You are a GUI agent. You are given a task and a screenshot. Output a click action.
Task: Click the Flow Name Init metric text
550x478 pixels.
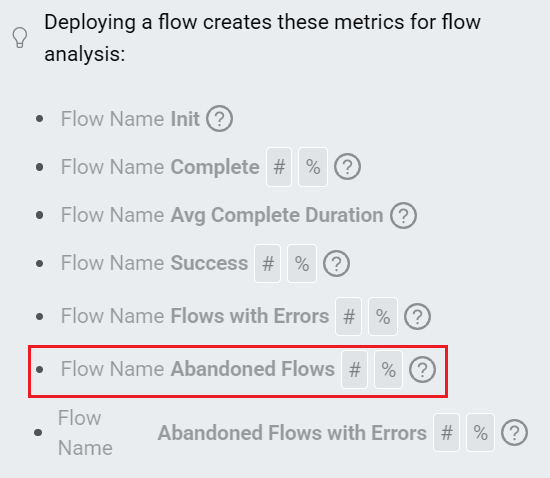click(130, 119)
